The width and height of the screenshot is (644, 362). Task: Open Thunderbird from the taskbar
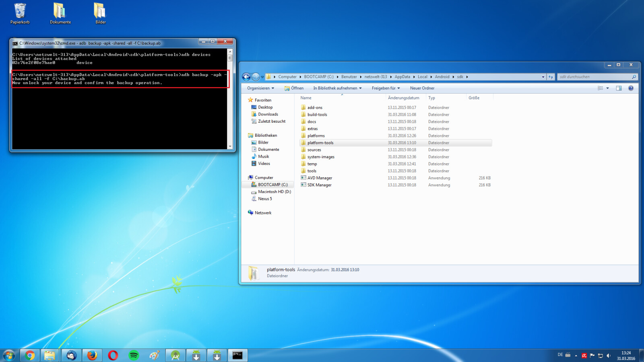coord(71,355)
